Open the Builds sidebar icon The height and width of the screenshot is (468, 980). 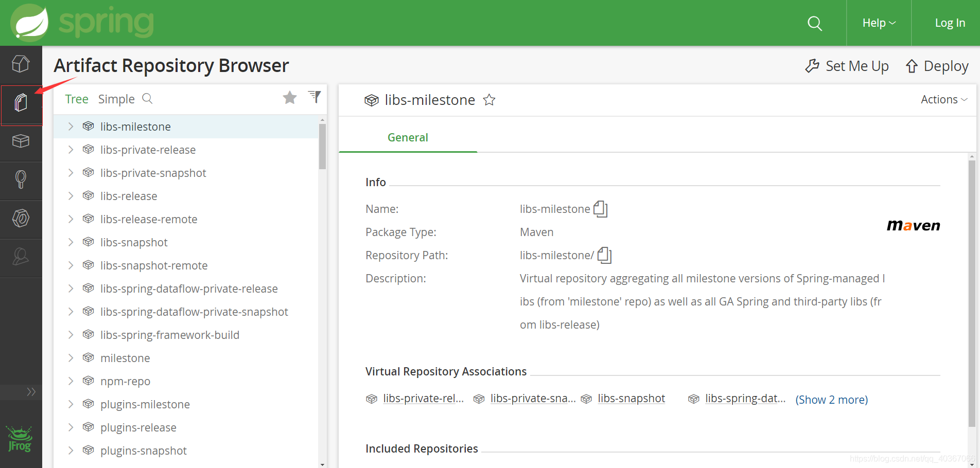(21, 179)
